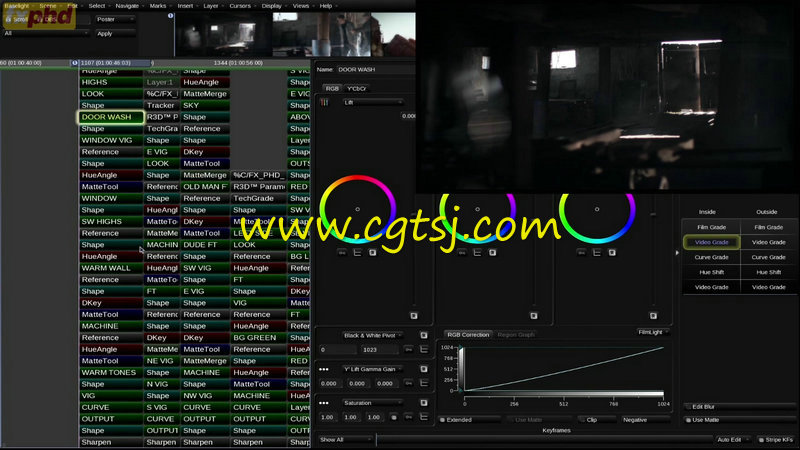Select the WARM WALL layer

tap(111, 268)
